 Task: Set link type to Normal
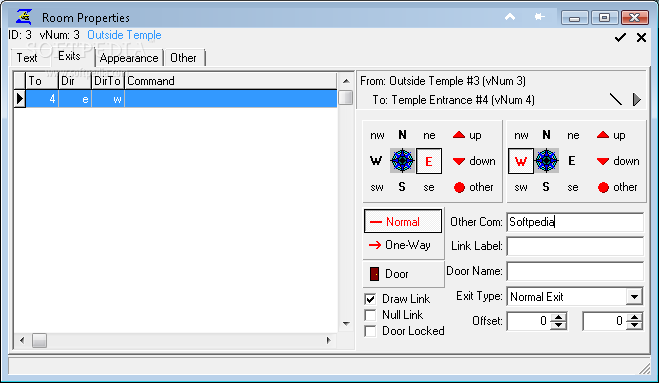(403, 221)
